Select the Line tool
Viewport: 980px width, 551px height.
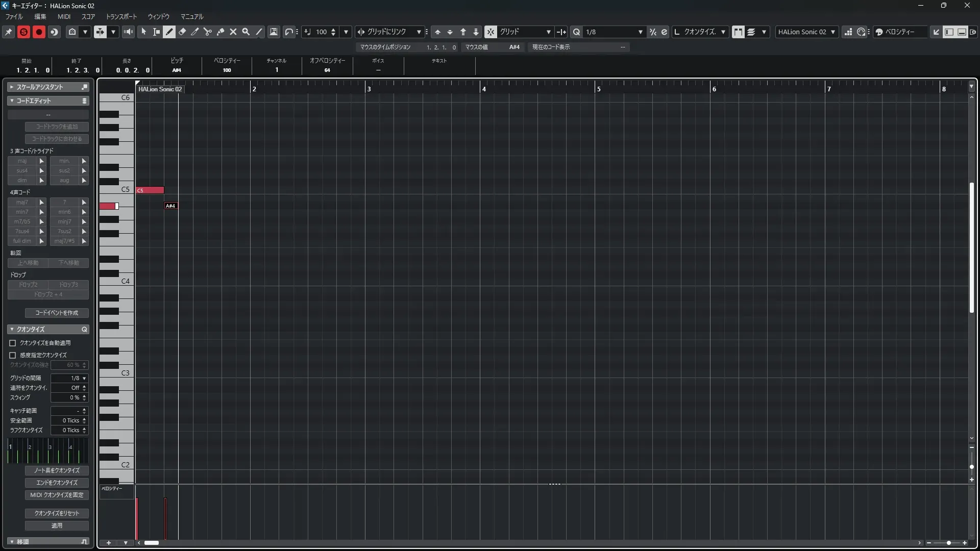pyautogui.click(x=259, y=32)
